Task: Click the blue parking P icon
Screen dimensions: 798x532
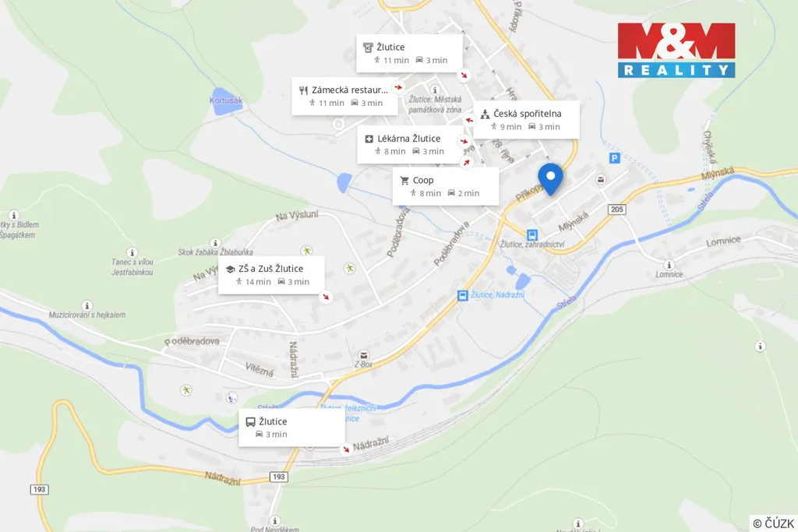Action: [615, 158]
